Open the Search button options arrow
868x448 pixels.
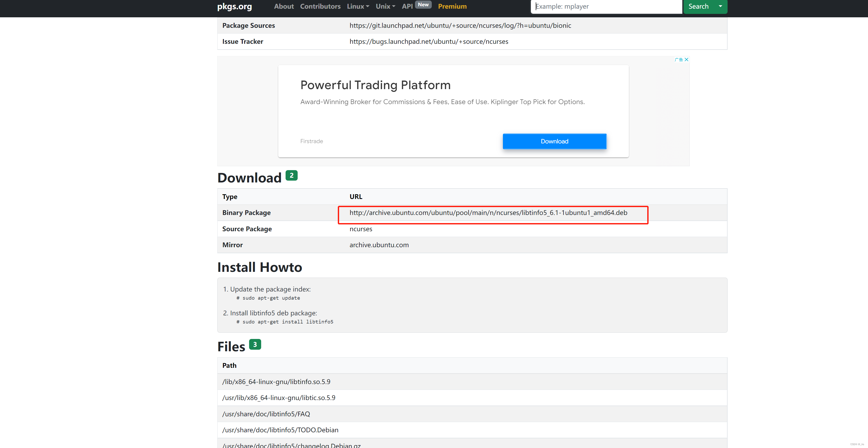[x=720, y=6]
